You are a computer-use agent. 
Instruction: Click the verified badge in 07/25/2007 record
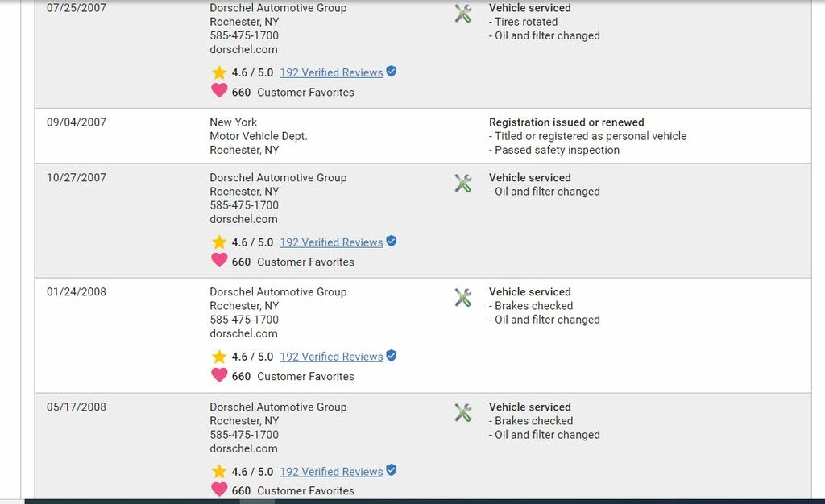(x=392, y=72)
